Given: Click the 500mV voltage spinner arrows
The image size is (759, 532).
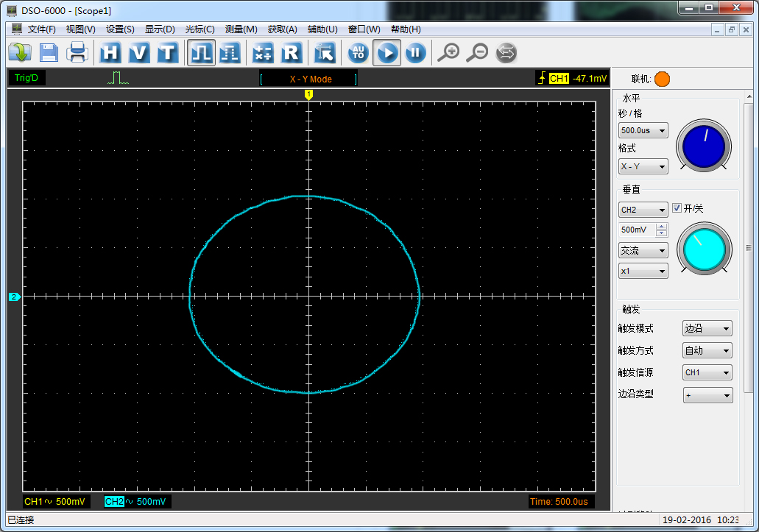Looking at the screenshot, I should (661, 230).
